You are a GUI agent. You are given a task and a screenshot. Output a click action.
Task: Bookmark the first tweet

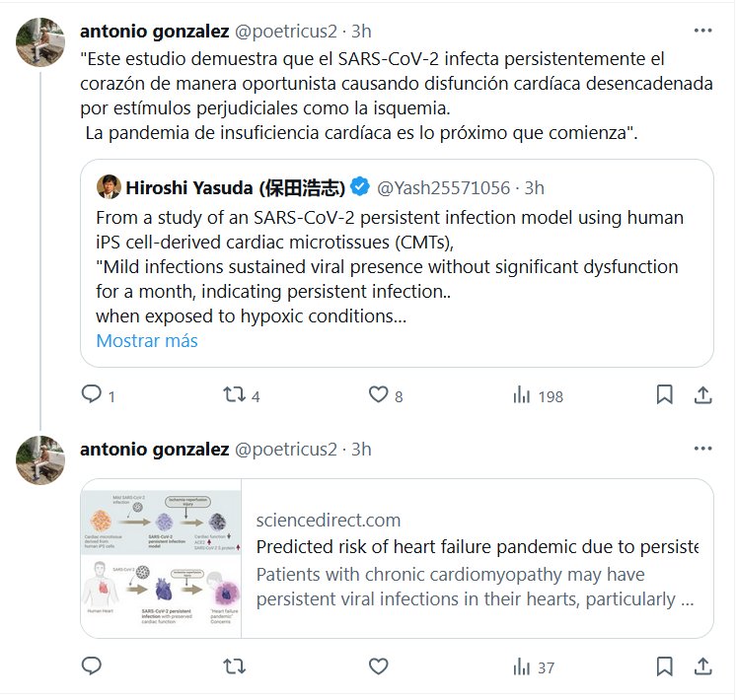pyautogui.click(x=665, y=395)
